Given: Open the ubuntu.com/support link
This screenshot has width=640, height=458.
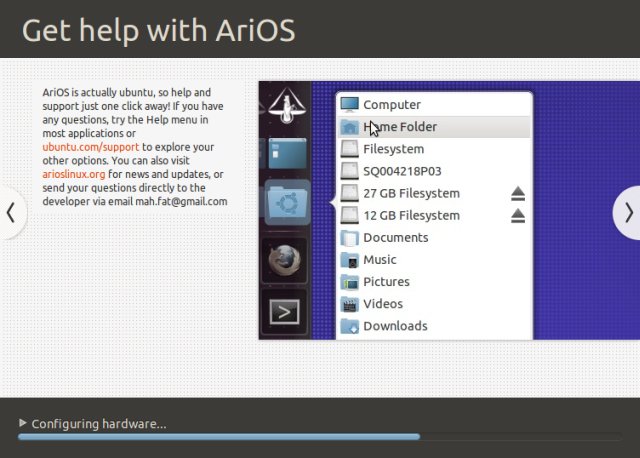Looking at the screenshot, I should pyautogui.click(x=91, y=147).
